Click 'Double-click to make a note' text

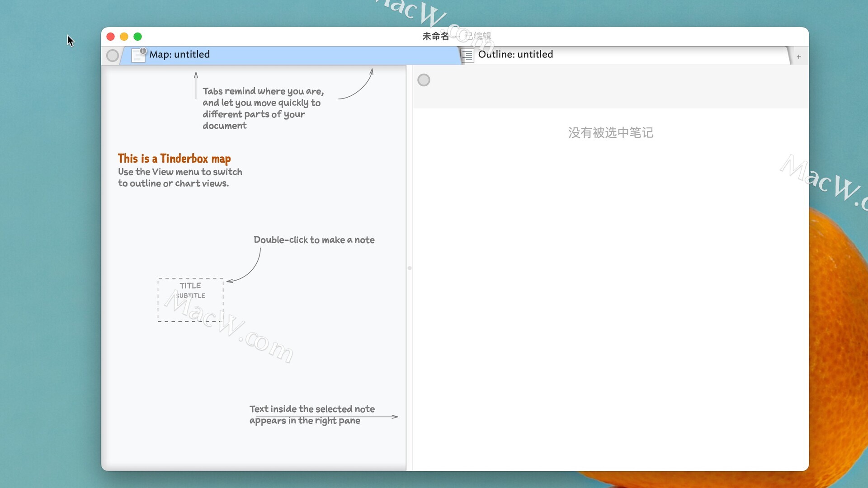tap(314, 240)
